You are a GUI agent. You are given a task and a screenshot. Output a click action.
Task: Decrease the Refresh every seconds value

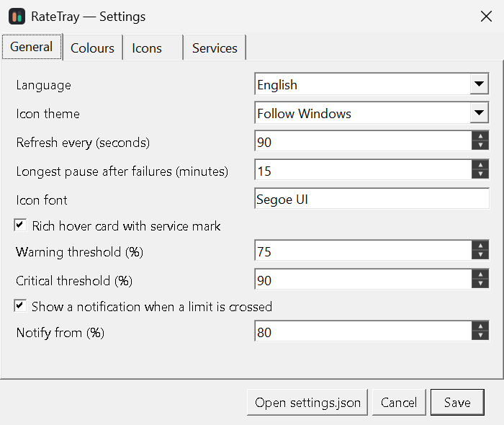[480, 146]
